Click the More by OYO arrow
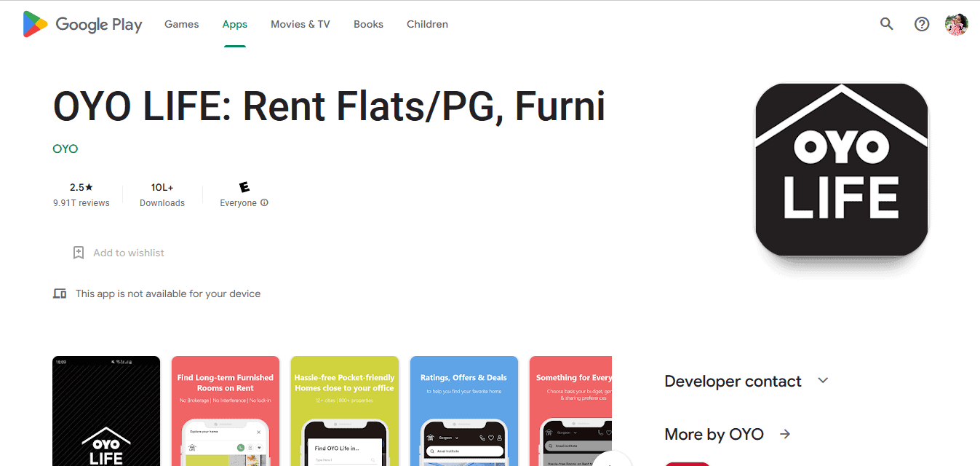The width and height of the screenshot is (980, 466). pyautogui.click(x=785, y=434)
